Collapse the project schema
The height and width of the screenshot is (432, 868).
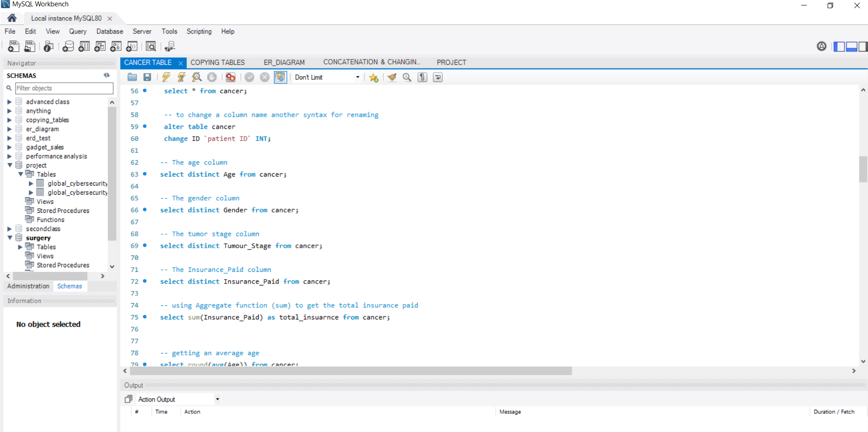(10, 165)
